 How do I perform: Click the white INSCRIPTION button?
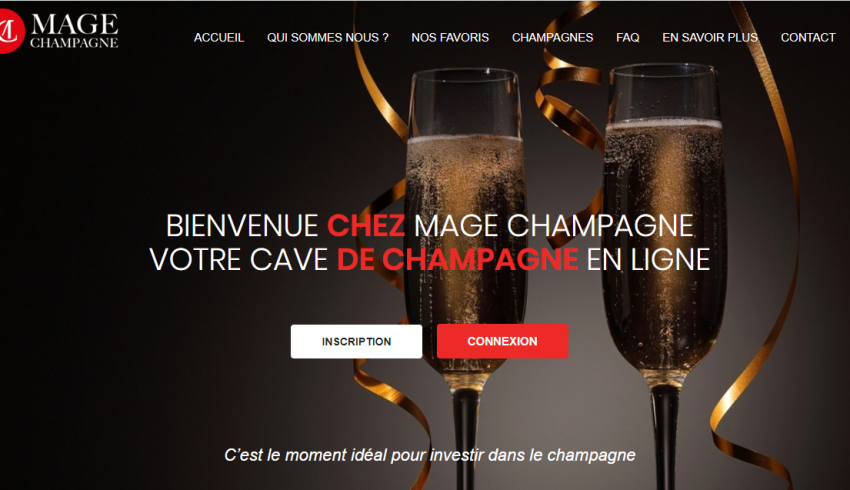(356, 341)
